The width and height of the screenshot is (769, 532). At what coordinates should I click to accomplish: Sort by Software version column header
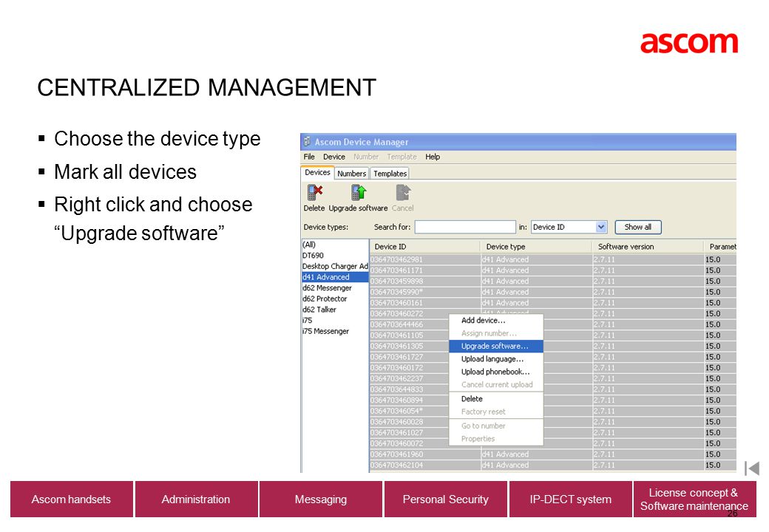[648, 246]
